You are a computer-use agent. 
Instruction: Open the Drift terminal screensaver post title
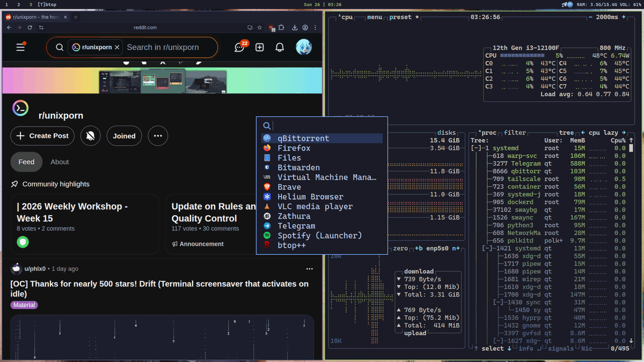coord(159,289)
